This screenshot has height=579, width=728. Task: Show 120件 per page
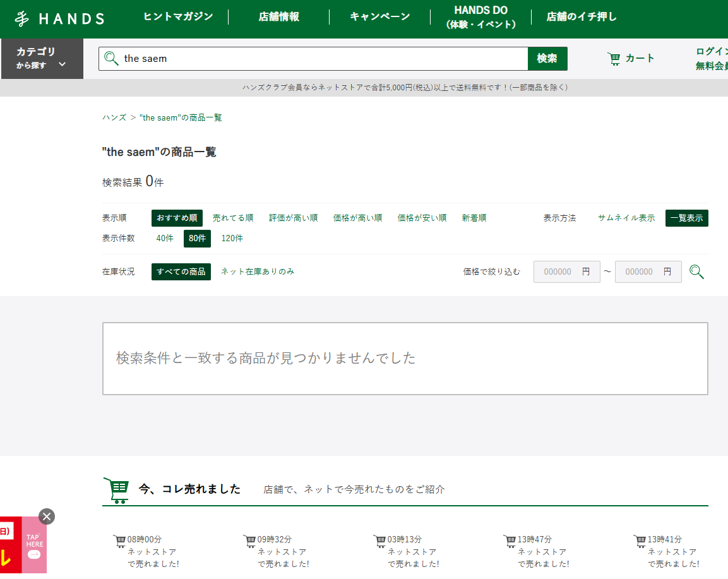232,238
